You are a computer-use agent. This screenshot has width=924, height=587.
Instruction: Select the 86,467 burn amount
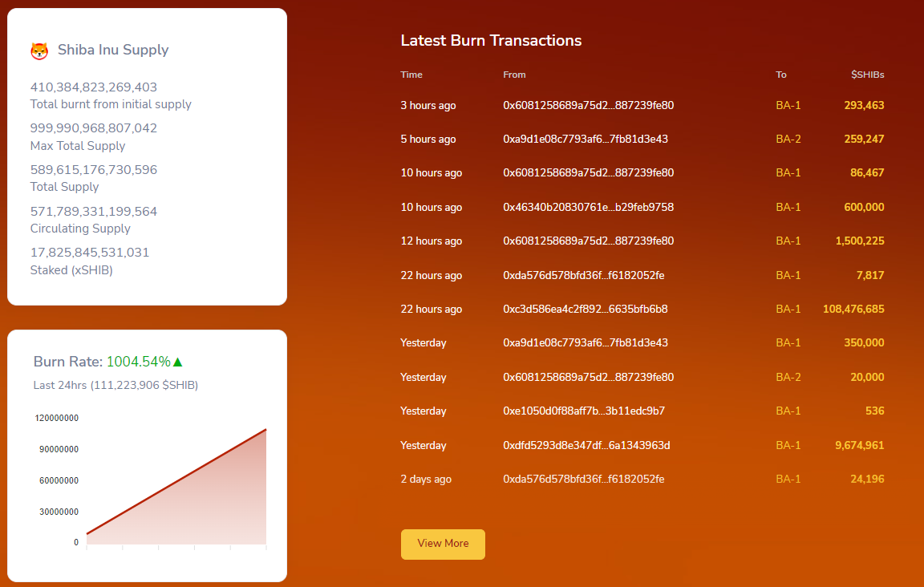coord(867,172)
